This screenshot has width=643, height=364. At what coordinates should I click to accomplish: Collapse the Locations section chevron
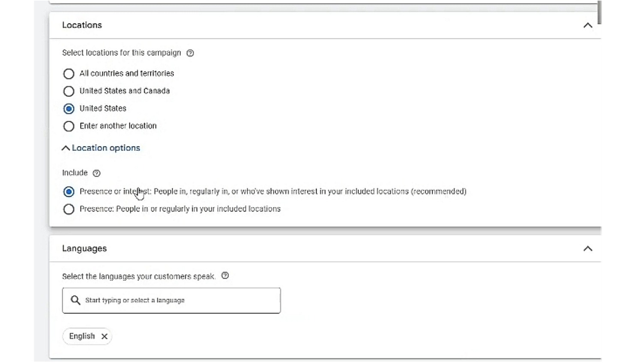click(588, 25)
